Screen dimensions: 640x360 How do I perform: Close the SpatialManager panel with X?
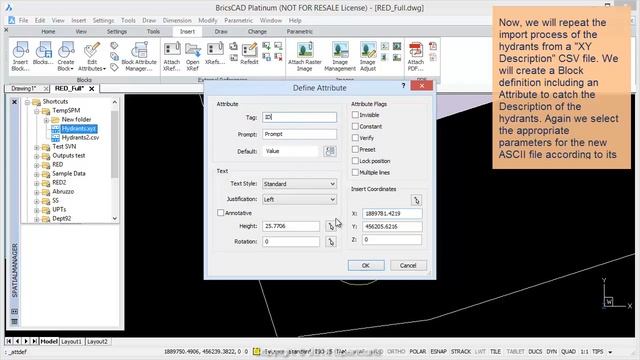click(x=14, y=102)
